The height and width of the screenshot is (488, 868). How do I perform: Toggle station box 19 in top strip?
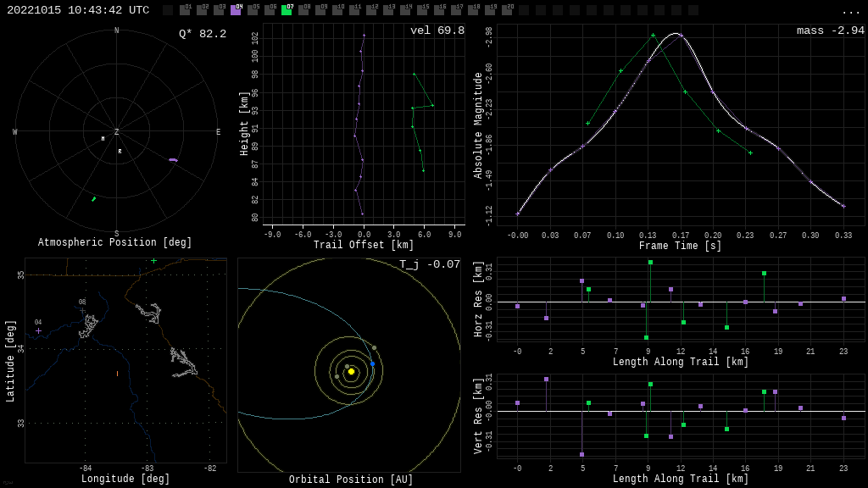tap(489, 10)
